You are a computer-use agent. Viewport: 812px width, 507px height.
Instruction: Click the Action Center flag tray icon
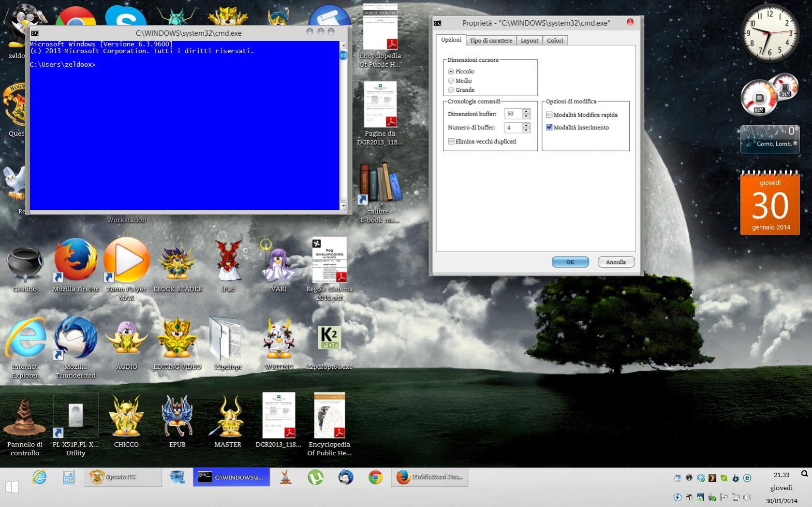point(724,497)
